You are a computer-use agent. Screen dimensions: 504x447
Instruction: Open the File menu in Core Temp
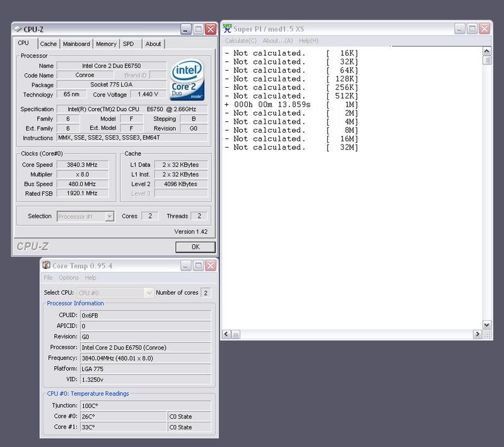(x=48, y=277)
